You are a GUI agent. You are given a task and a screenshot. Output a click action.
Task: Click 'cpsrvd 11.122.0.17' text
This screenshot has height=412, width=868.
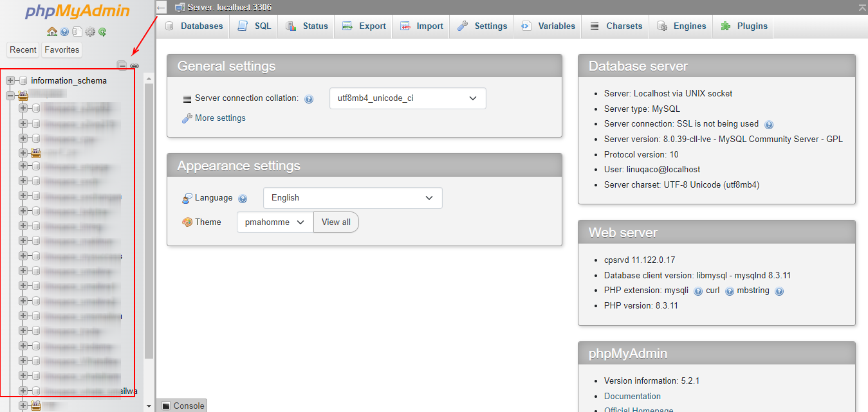[640, 260]
